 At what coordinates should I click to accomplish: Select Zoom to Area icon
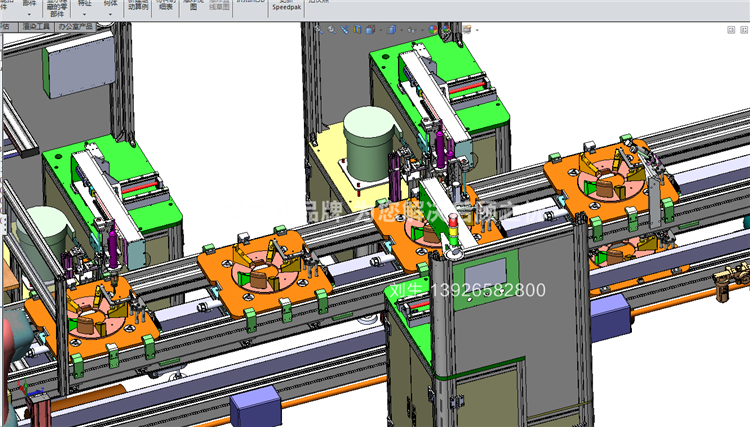(331, 30)
